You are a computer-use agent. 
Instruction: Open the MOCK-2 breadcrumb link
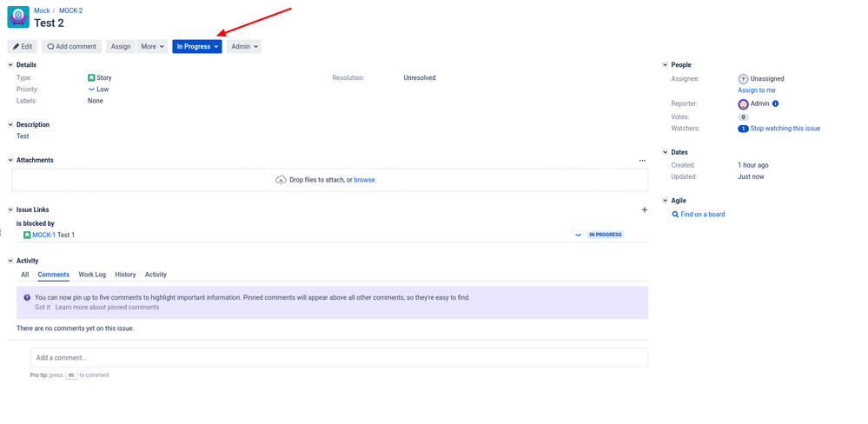[x=71, y=10]
